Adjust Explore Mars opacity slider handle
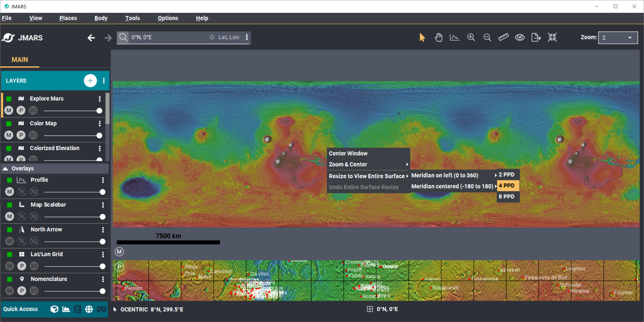This screenshot has height=322, width=644. (99, 111)
